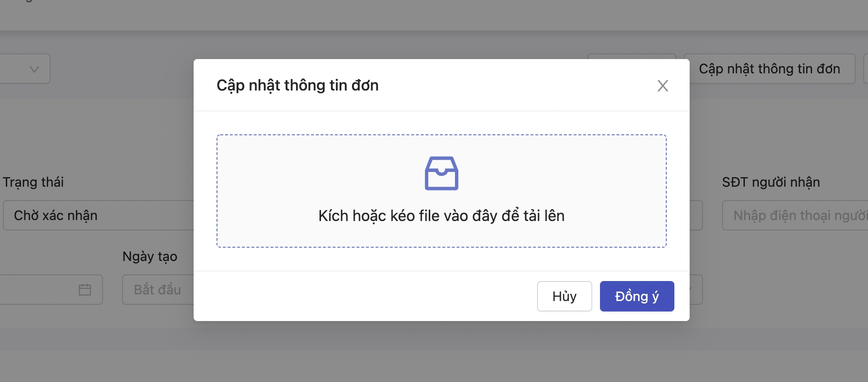Click the dialog title 'Cập nhật thông tin đơn'
This screenshot has height=382, width=868.
coord(297,85)
